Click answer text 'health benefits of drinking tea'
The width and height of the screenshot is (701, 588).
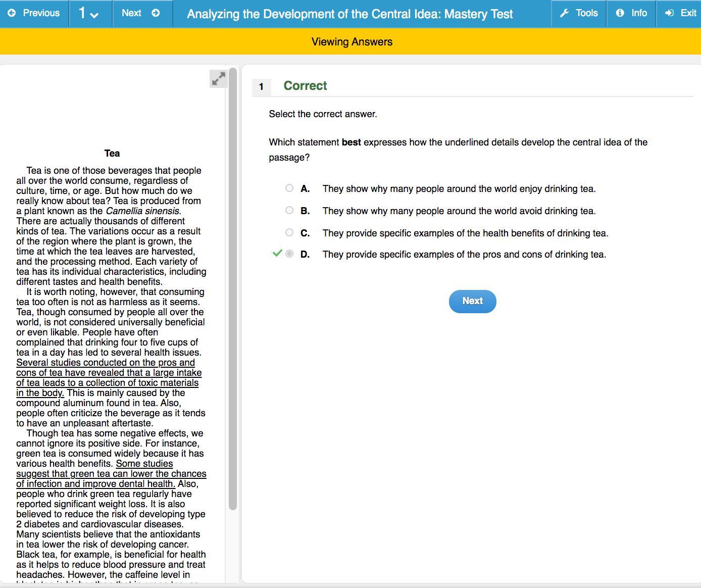pos(545,233)
